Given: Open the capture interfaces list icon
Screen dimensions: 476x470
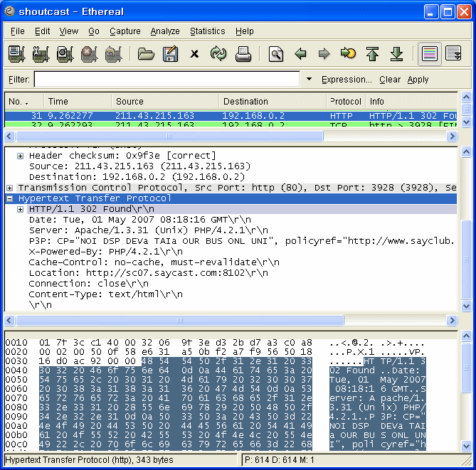Looking at the screenshot, I should pyautogui.click(x=16, y=54).
